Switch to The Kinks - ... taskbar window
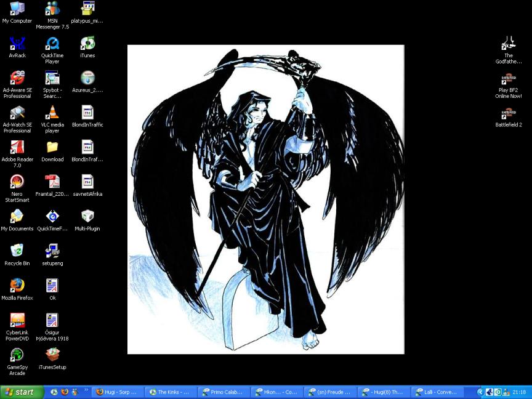This screenshot has width=532, height=399. [171, 392]
